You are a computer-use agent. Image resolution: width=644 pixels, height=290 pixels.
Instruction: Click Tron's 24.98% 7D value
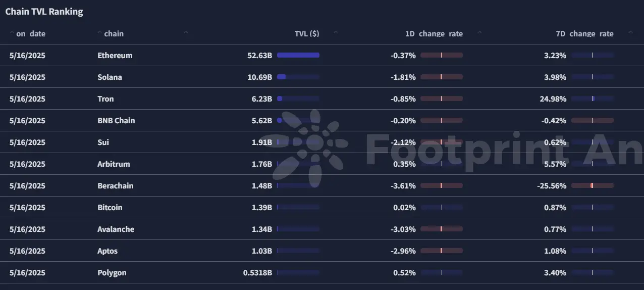[x=553, y=99]
